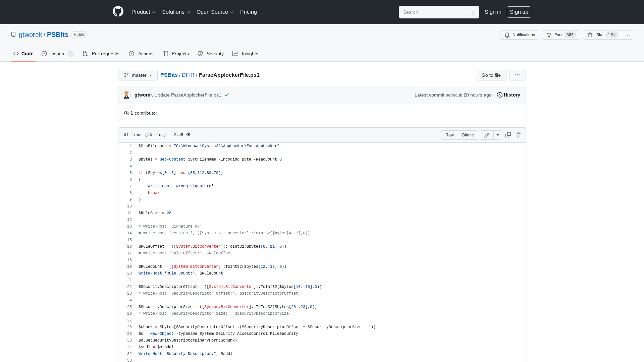Click the Sign up button
The image size is (644, 362).
coord(519,12)
